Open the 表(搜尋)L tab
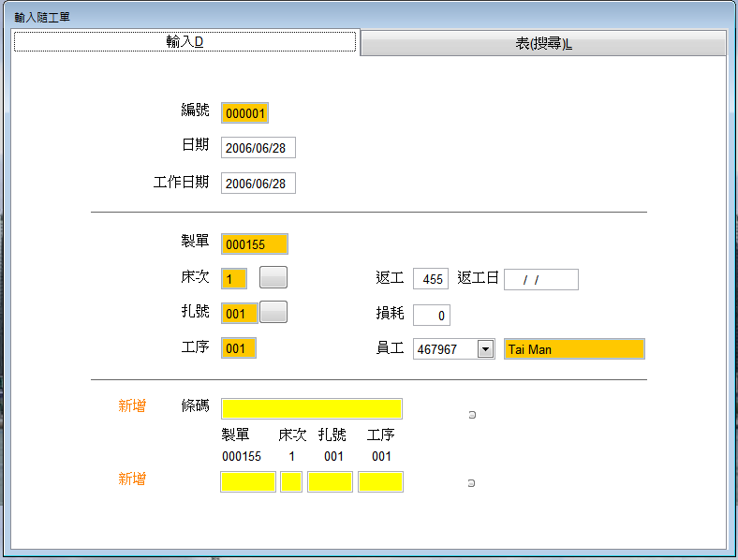This screenshot has height=560, width=738. tap(543, 44)
